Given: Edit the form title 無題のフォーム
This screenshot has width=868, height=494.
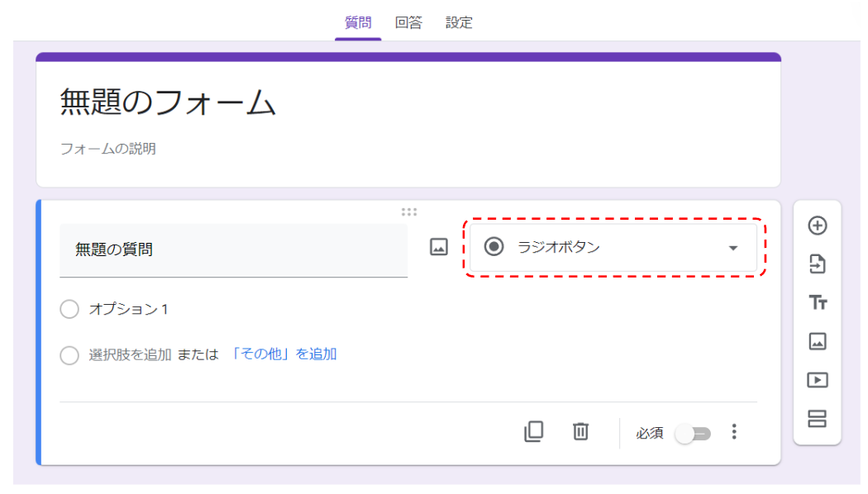Looking at the screenshot, I should (x=168, y=102).
